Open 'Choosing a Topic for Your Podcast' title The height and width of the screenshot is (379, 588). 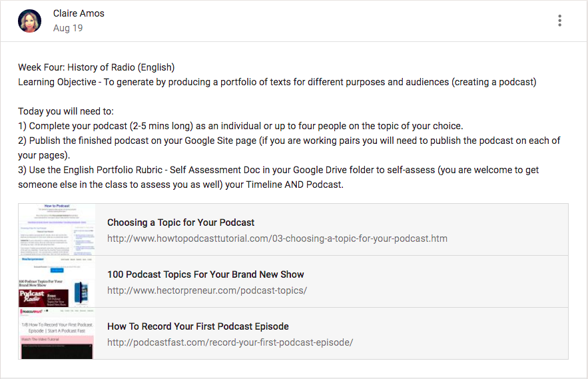[181, 222]
